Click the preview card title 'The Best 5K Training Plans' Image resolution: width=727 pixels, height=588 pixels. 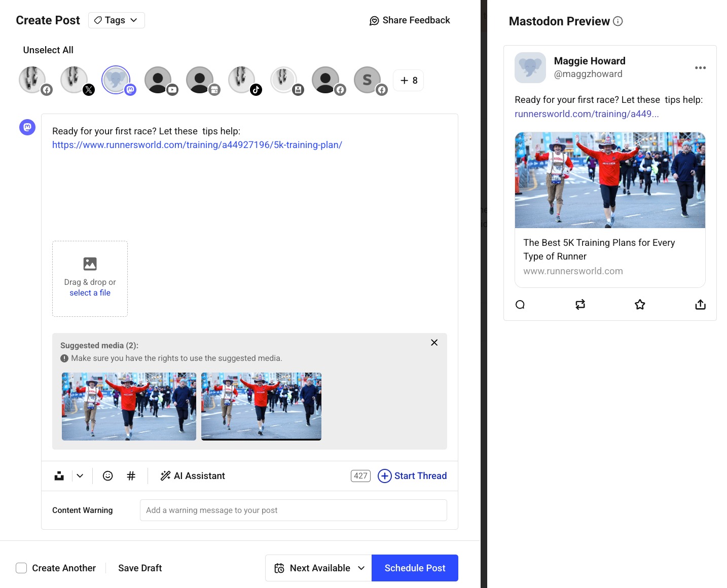click(599, 249)
